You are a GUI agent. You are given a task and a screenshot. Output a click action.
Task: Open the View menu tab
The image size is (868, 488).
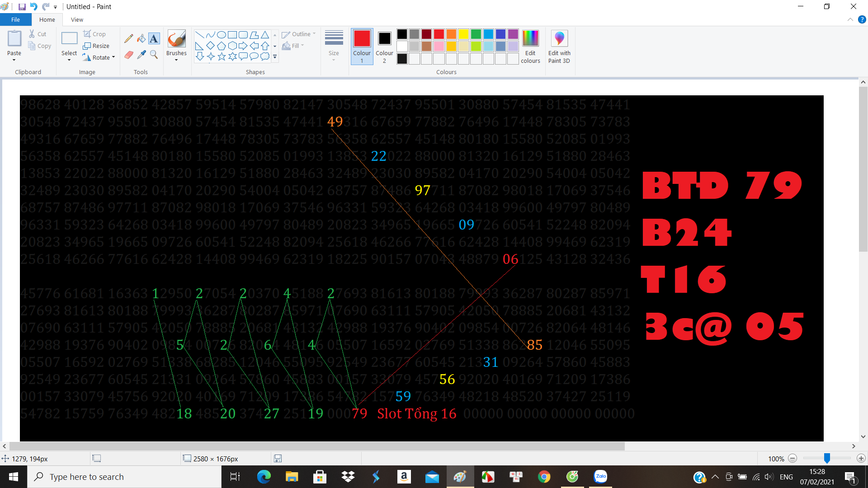[x=76, y=20]
